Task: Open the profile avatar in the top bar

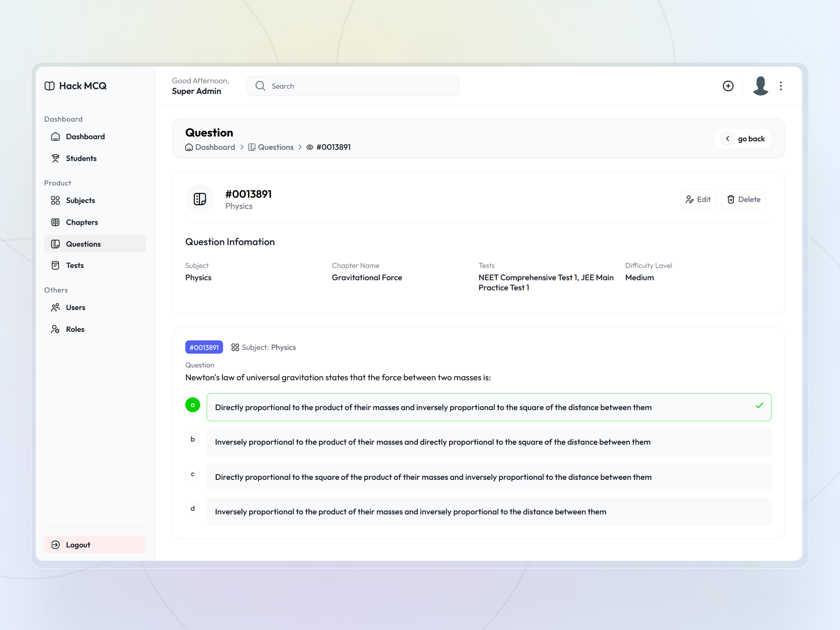Action: click(x=760, y=86)
